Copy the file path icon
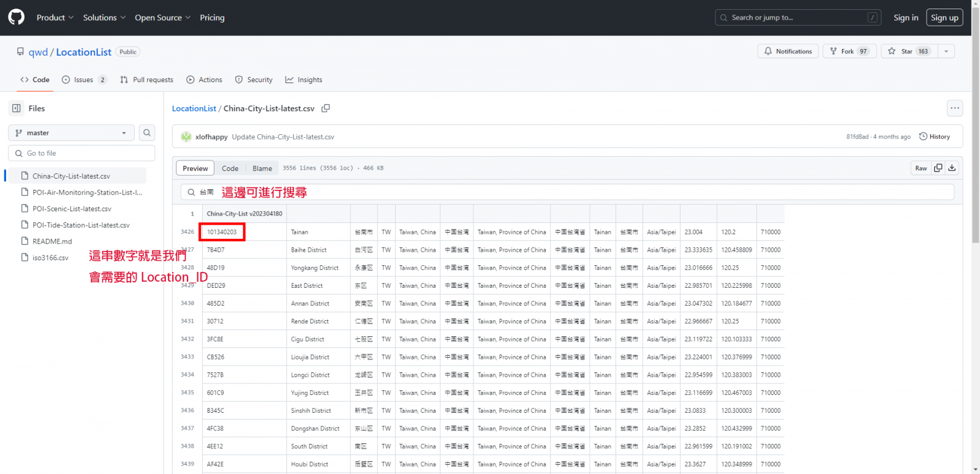 tap(326, 108)
